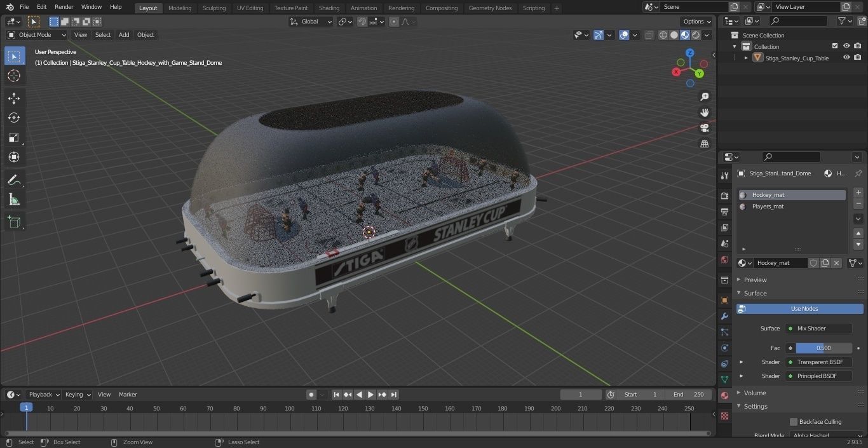Switch to Shading workspace tab
Screen dimensions: 868x448
point(329,8)
